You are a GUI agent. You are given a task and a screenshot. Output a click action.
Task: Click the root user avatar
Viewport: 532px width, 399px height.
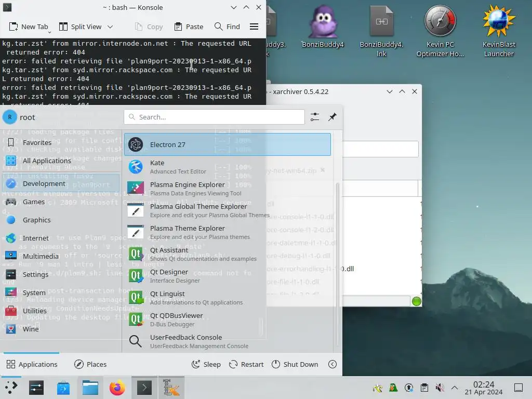point(10,117)
